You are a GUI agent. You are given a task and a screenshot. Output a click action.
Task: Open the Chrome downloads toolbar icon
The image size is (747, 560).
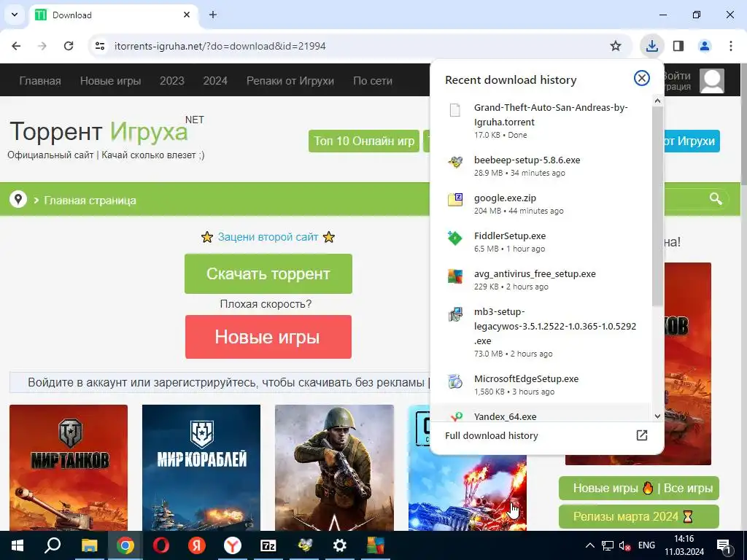pos(651,46)
